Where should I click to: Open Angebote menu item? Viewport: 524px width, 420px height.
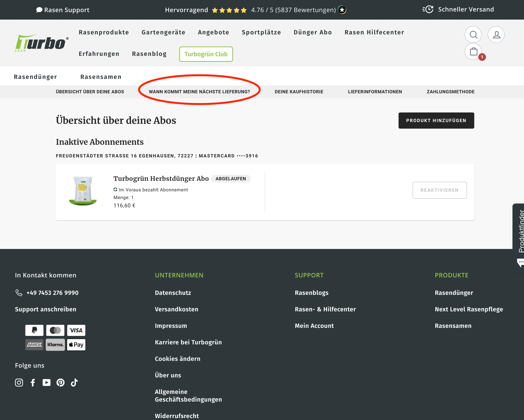click(213, 32)
